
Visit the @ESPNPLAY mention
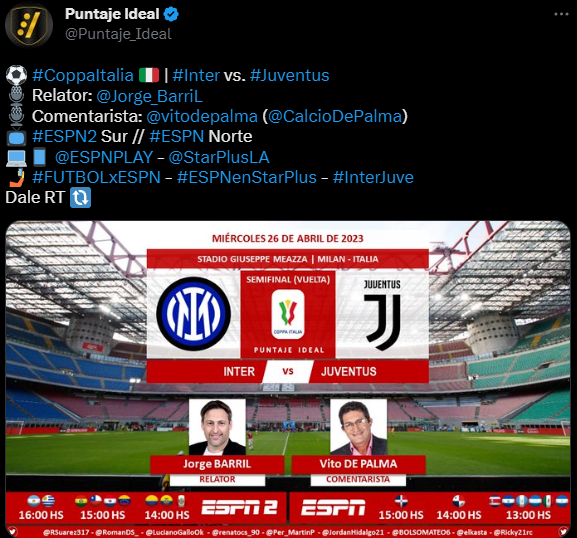pos(104,157)
